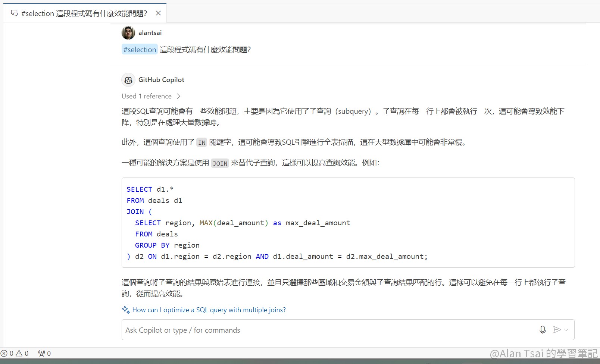
Task: Click the Used 1 reference text
Action: tap(147, 96)
